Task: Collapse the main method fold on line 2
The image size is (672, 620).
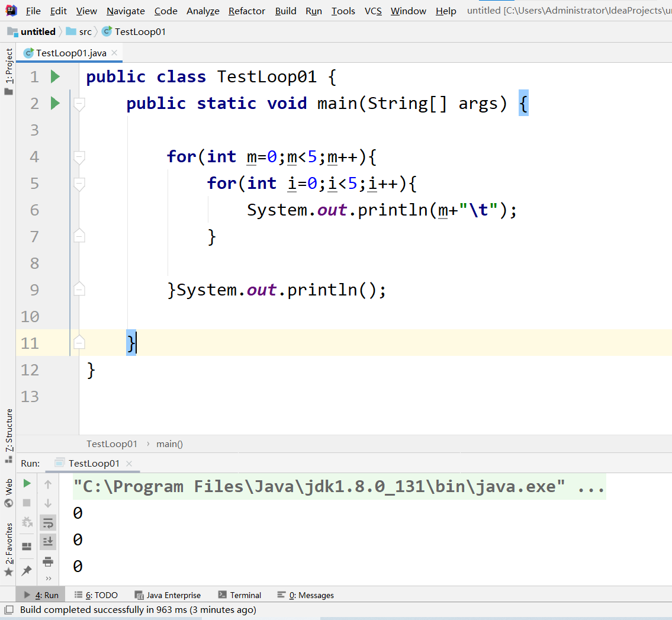Action: (x=79, y=104)
